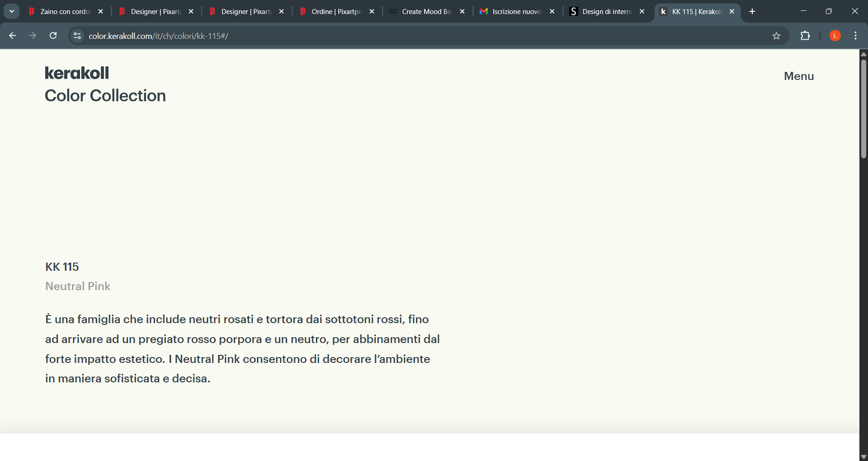Screen dimensions: 868x461
Task: Click the kerakoll logo link
Action: (77, 73)
